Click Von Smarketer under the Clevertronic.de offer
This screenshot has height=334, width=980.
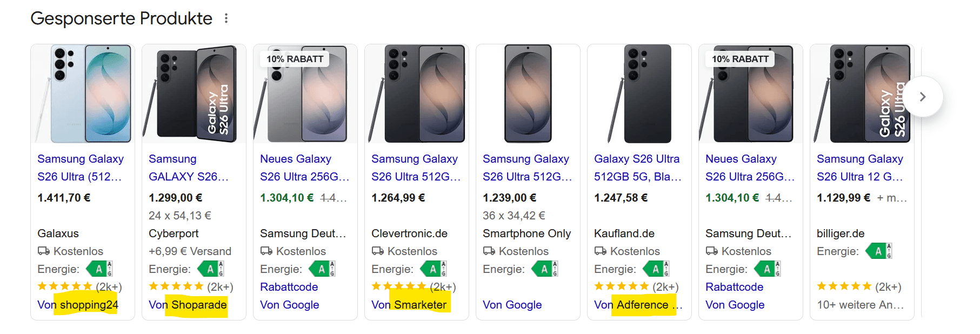[x=409, y=304]
